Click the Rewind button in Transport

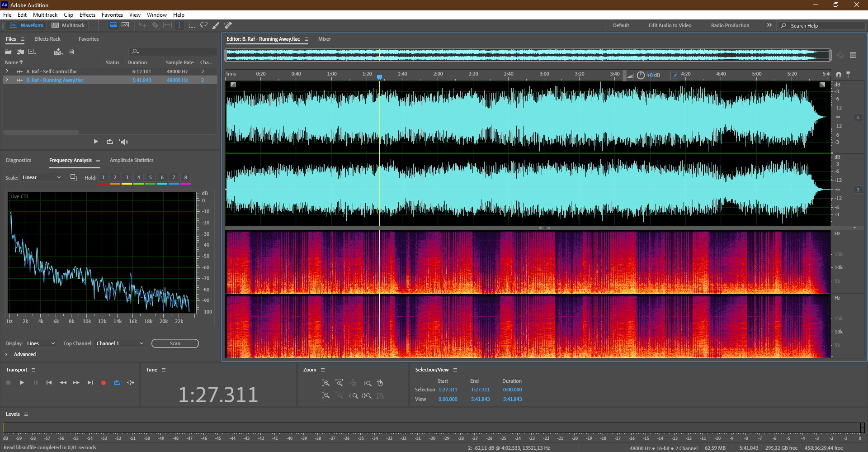(63, 383)
